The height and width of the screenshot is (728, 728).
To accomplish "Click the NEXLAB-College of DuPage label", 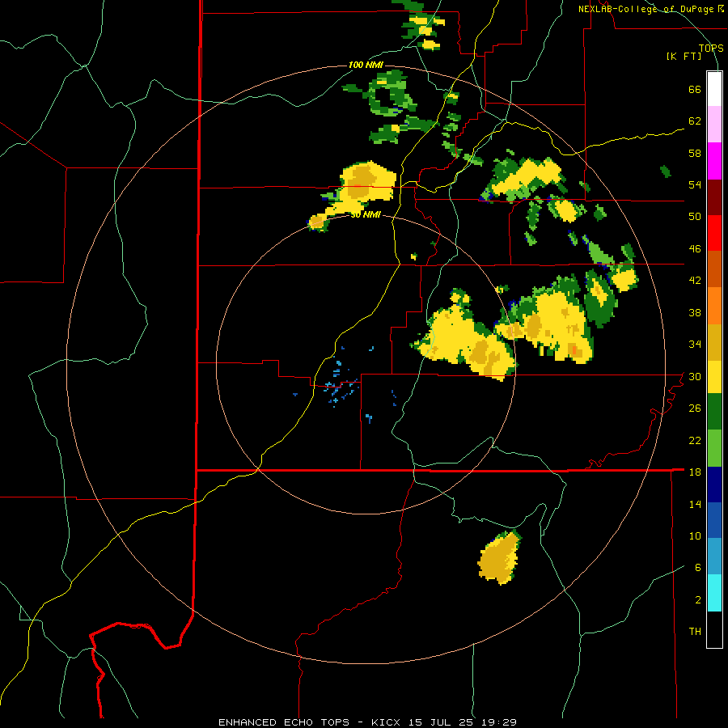I will (x=646, y=9).
